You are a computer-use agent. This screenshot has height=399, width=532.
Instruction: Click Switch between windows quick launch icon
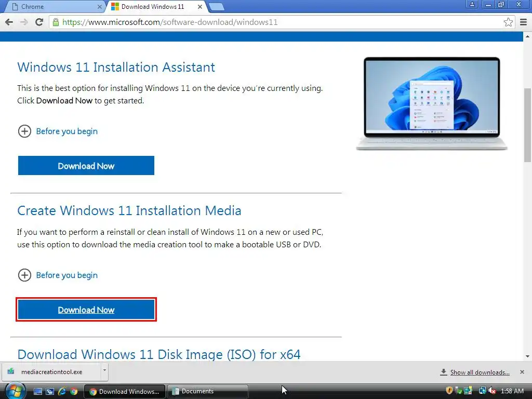pos(50,392)
